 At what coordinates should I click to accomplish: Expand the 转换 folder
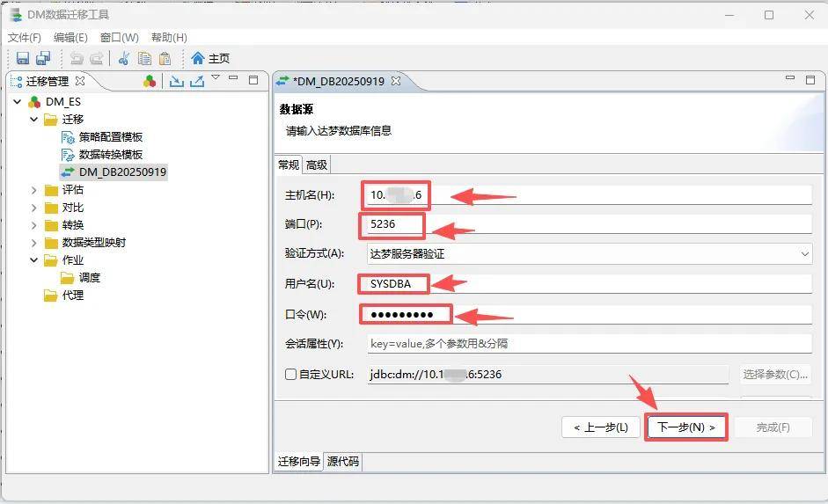click(x=33, y=225)
